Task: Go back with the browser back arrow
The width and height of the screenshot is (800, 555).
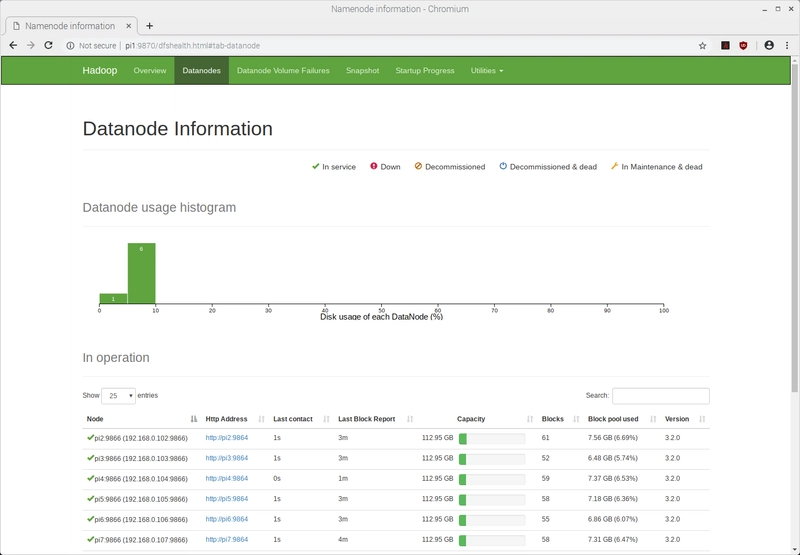Action: click(13, 45)
